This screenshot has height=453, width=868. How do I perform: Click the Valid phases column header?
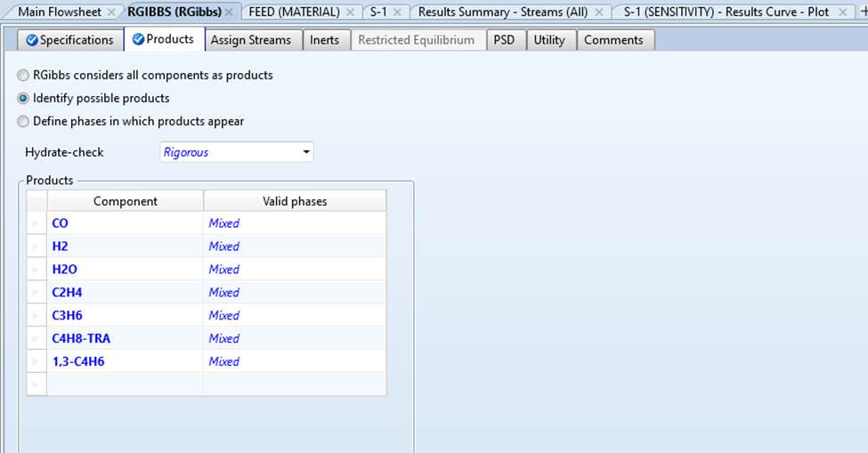(x=295, y=201)
